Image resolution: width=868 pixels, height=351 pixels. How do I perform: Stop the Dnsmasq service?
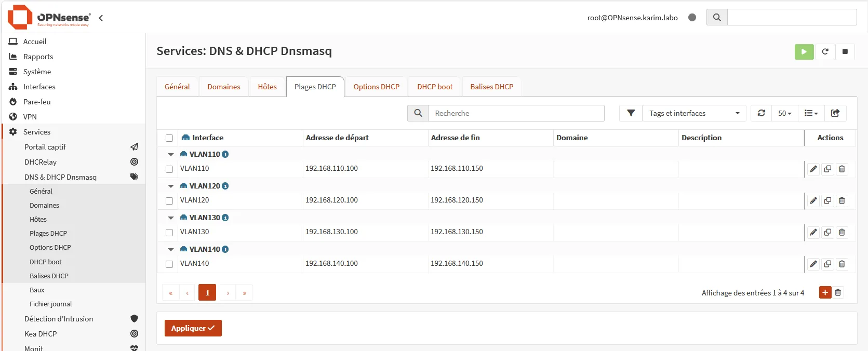pos(845,51)
